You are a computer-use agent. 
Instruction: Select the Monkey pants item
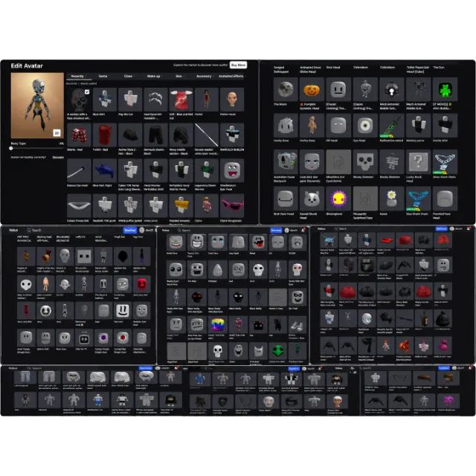[x=418, y=126]
